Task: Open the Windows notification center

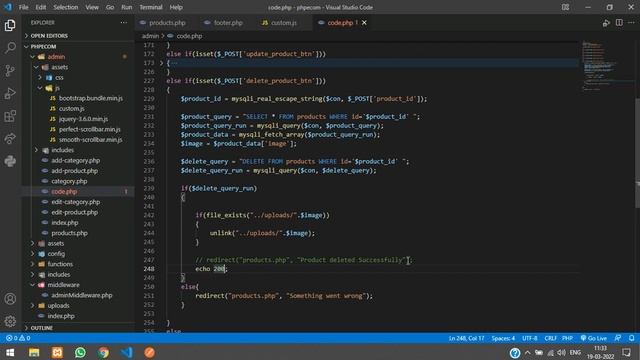Action: click(x=627, y=352)
